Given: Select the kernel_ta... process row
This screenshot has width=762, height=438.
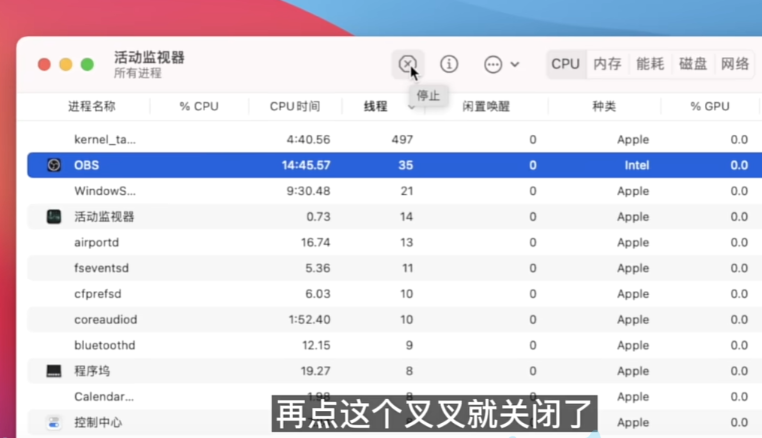Looking at the screenshot, I should (x=395, y=140).
